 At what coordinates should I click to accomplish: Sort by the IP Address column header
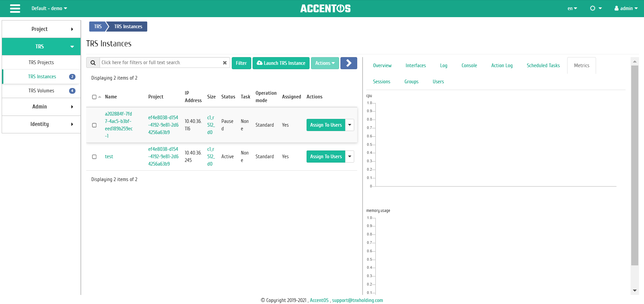(x=193, y=97)
